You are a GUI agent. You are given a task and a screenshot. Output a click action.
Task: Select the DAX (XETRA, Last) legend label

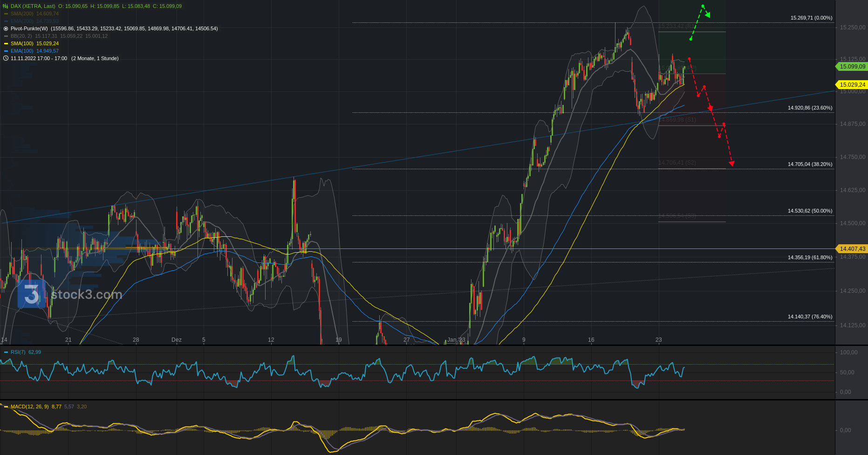[33, 6]
